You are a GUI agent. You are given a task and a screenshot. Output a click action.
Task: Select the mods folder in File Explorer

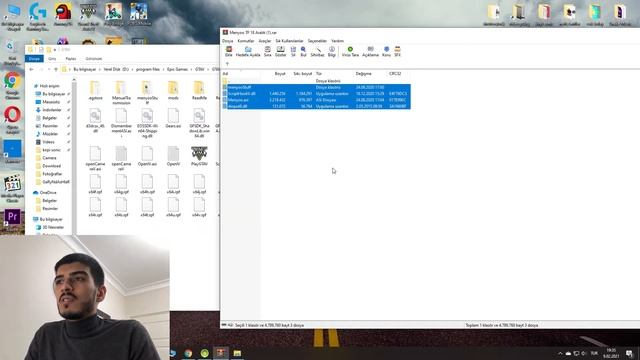(173, 91)
